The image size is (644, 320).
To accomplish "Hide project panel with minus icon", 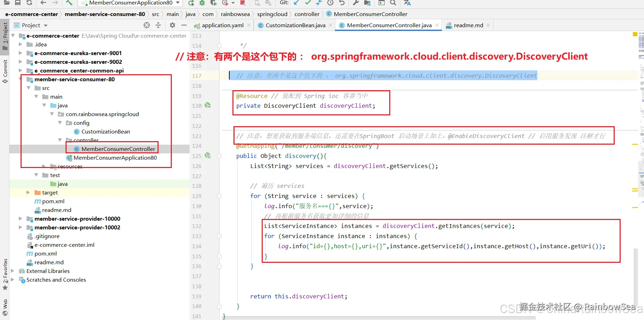I will 184,25.
